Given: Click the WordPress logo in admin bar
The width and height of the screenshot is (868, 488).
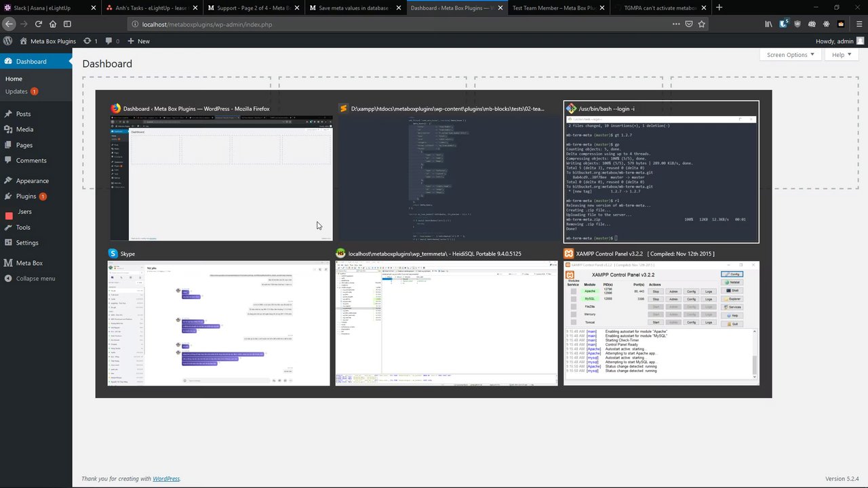Looking at the screenshot, I should [x=8, y=41].
